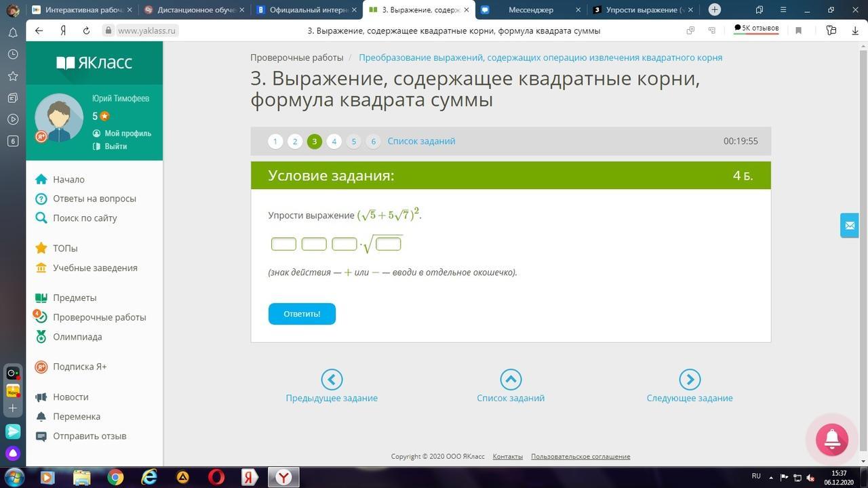Open 'ТОПы' menu item
The image size is (868, 488).
click(x=56, y=248)
